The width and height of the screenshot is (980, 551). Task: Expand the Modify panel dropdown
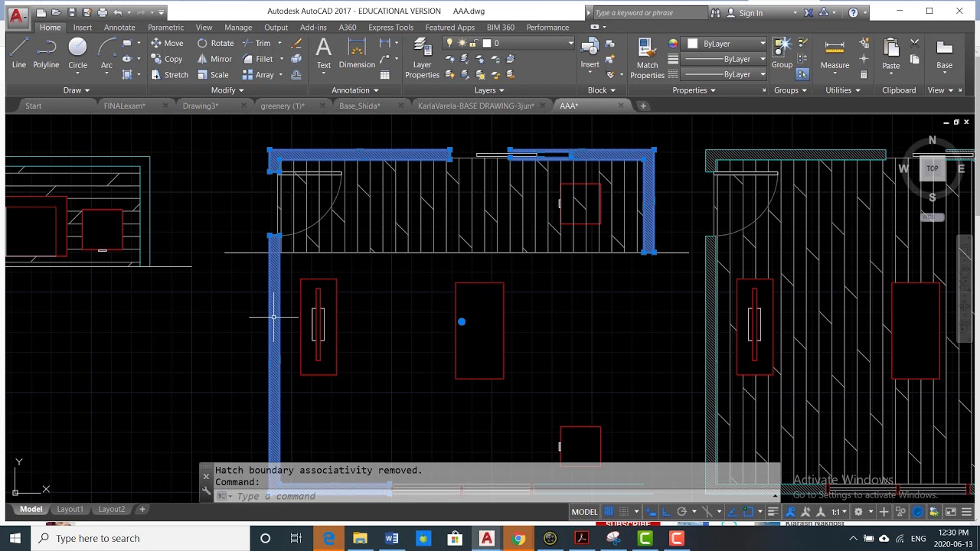[227, 90]
